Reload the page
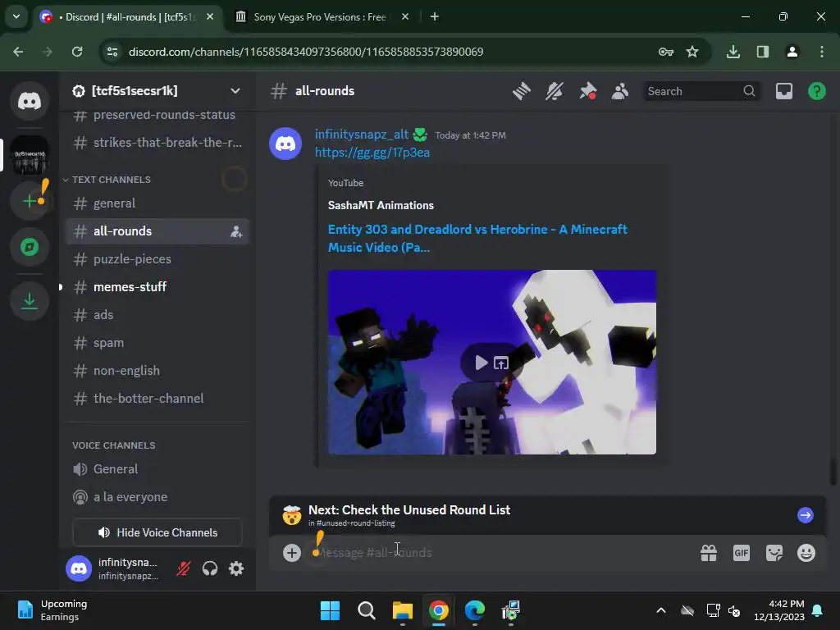 pyautogui.click(x=77, y=52)
